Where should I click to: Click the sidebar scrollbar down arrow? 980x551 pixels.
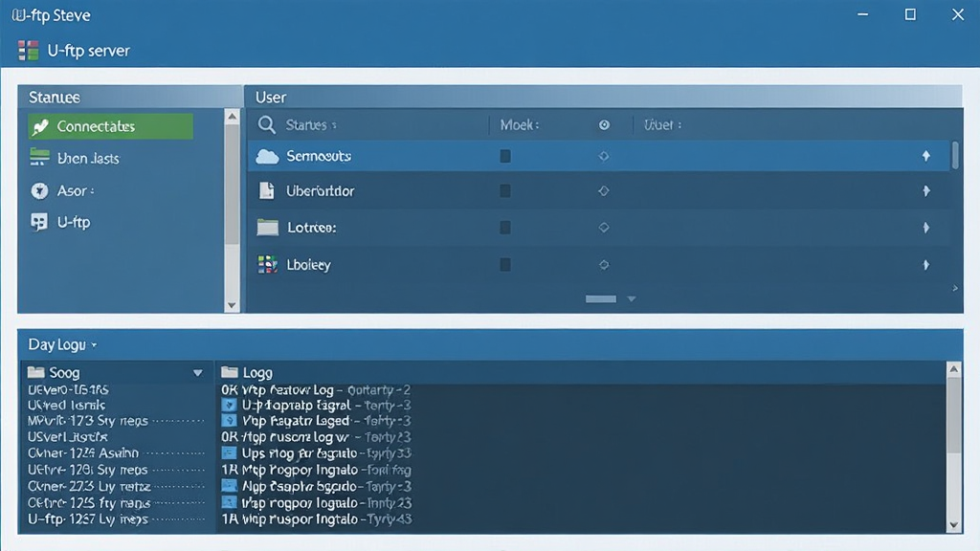[232, 305]
